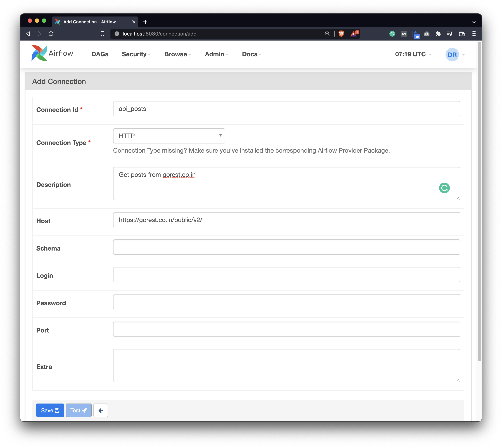Click into the Login input field

(286, 274)
